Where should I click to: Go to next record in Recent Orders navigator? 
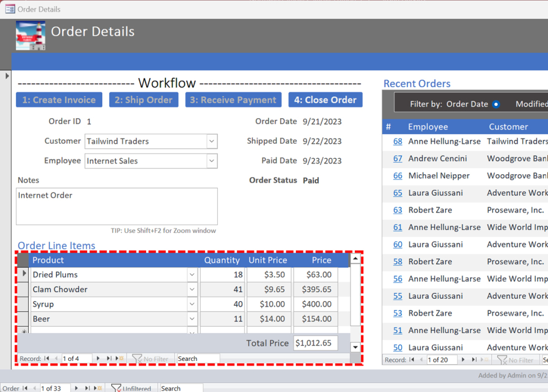coord(463,360)
